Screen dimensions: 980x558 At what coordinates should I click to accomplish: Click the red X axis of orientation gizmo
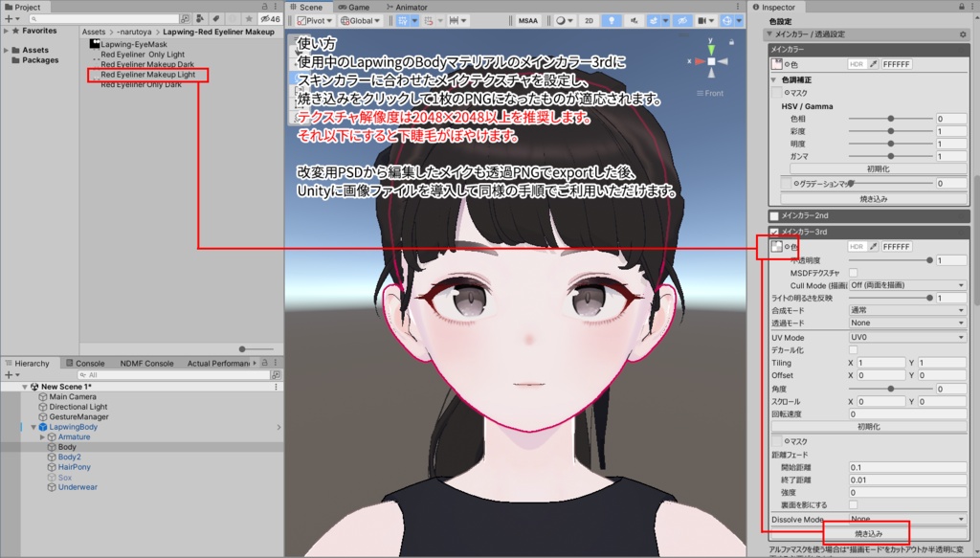pyautogui.click(x=700, y=61)
